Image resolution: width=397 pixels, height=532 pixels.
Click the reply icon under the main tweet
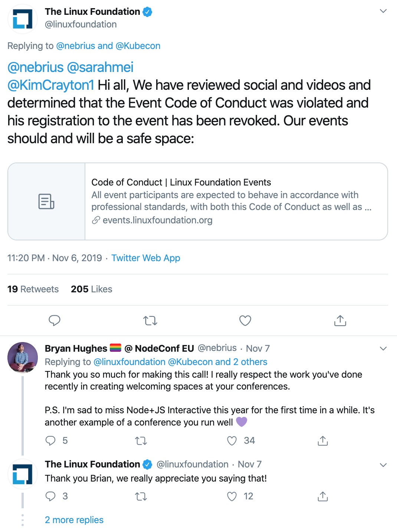coord(55,321)
